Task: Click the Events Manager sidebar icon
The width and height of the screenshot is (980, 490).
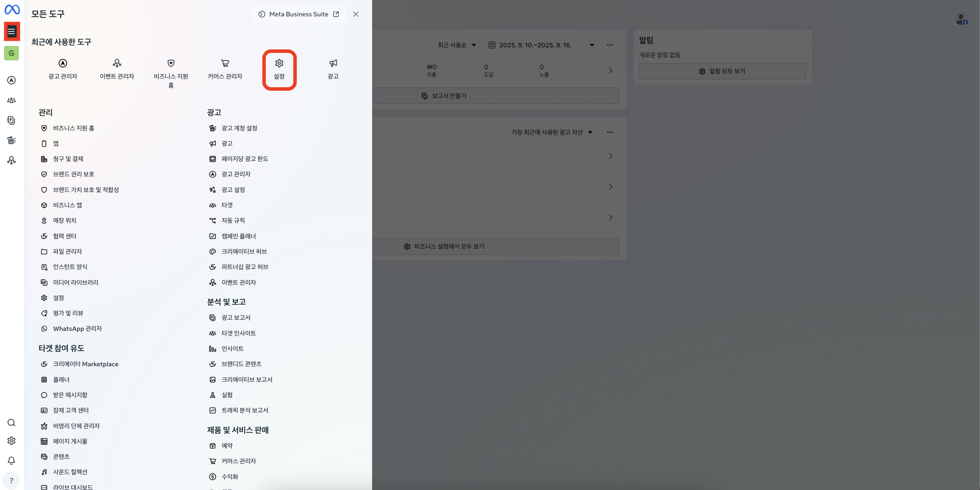Action: (x=11, y=160)
